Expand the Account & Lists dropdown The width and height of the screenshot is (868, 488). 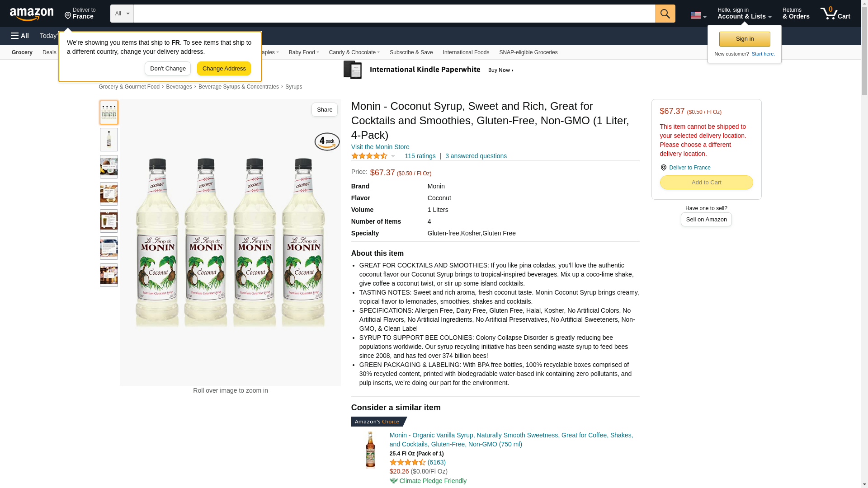[x=744, y=14]
